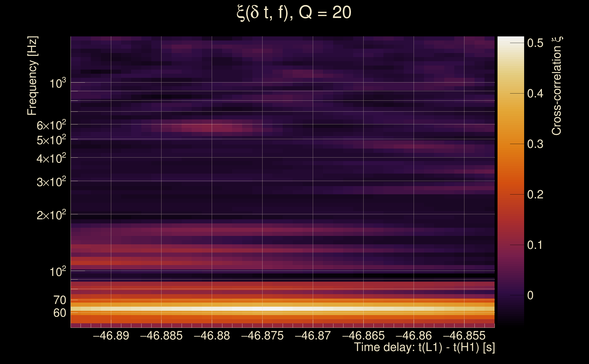Image resolution: width=589 pixels, height=364 pixels.
Task: Click the 70 frequency tick label
Action: 59,300
